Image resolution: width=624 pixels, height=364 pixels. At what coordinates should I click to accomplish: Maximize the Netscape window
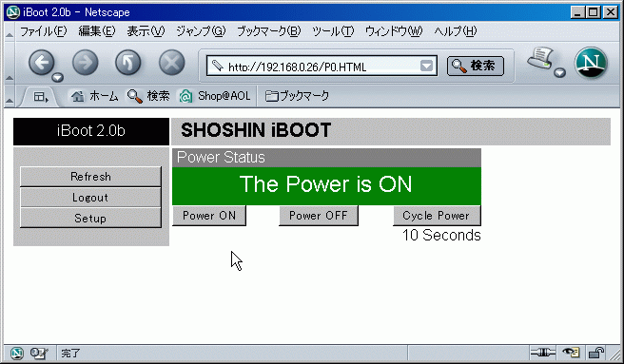[593, 12]
